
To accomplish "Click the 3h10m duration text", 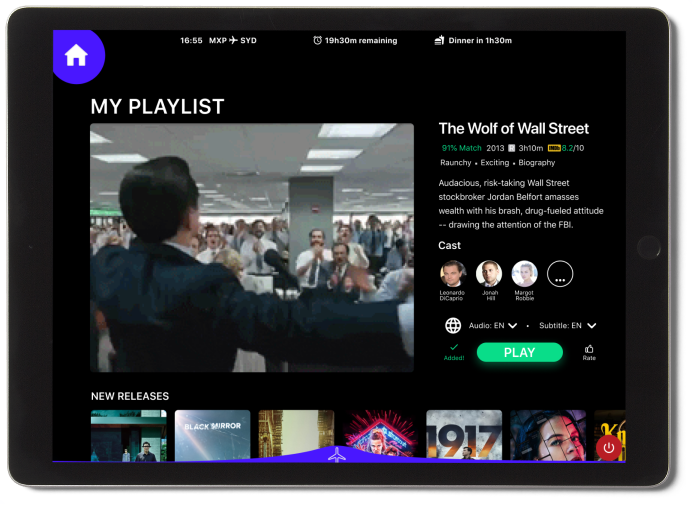I will tap(530, 148).
